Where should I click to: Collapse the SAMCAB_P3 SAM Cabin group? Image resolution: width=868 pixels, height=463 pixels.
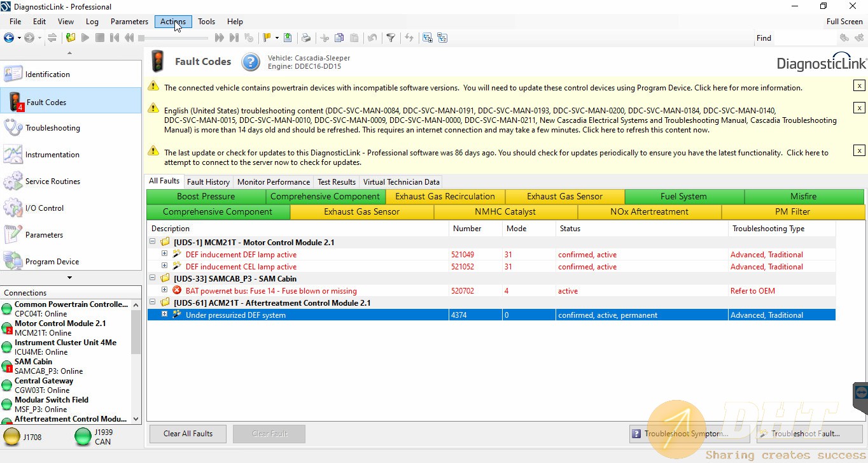pos(152,278)
